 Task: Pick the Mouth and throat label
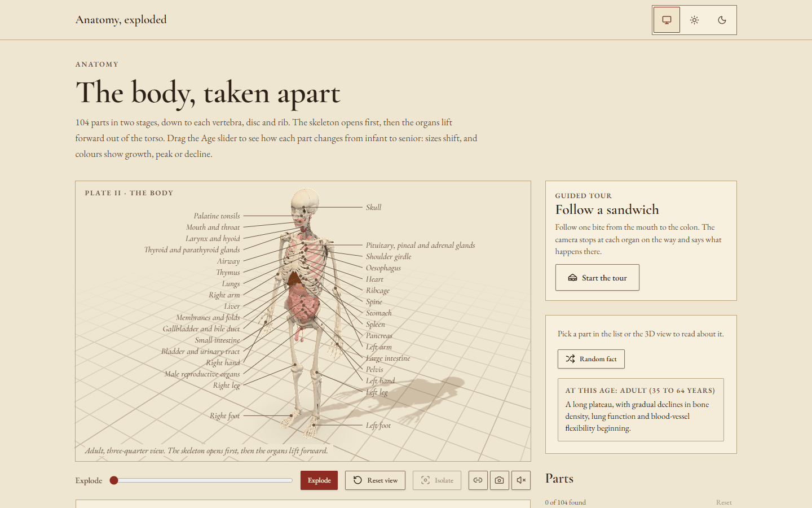(x=213, y=227)
